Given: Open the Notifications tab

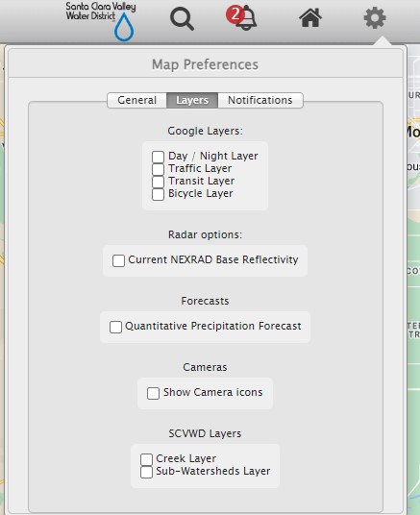Looking at the screenshot, I should point(259,100).
